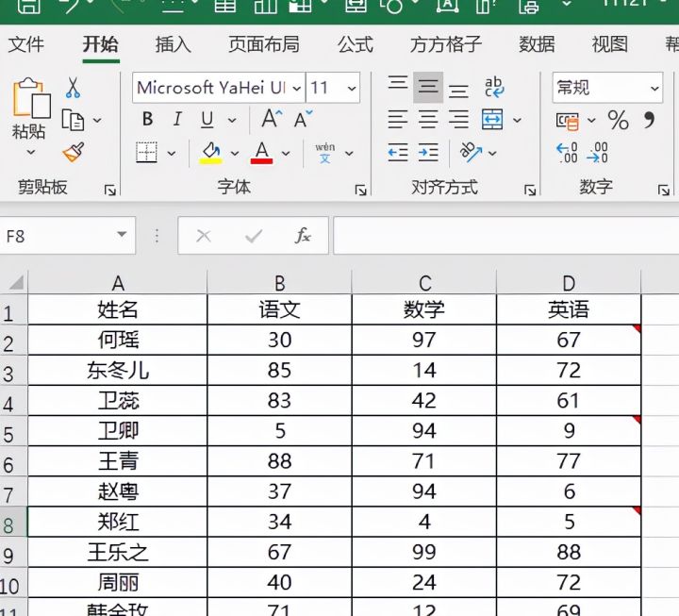Open underline style dropdown arrow
Image resolution: width=679 pixels, height=616 pixels.
[232, 120]
